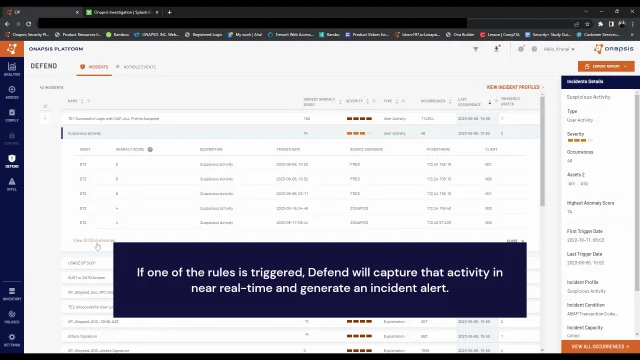The image size is (640, 360).
Task: Open the Hello user account dropdown
Action: tap(559, 49)
